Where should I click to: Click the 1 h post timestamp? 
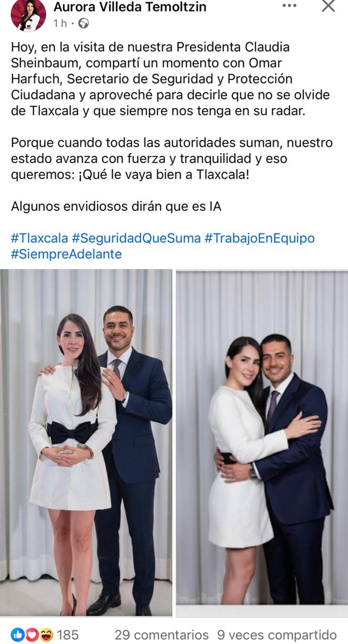pos(60,24)
